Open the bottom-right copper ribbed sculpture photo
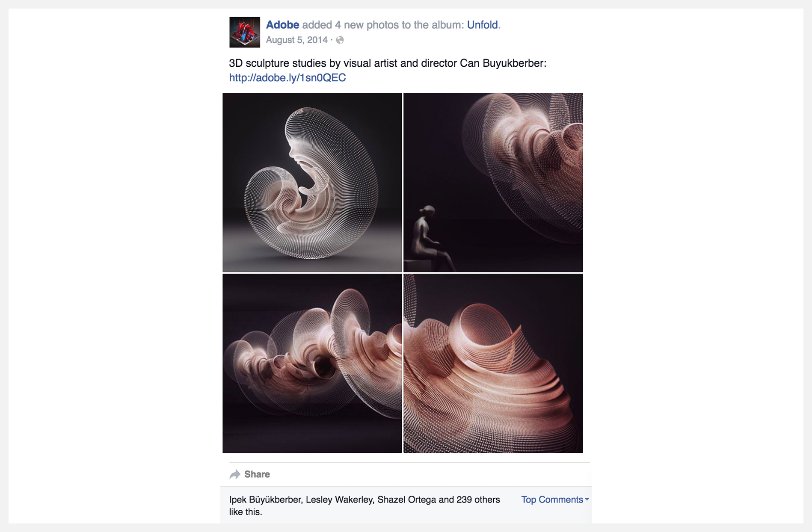Screen dimensions: 812x532 (493, 363)
